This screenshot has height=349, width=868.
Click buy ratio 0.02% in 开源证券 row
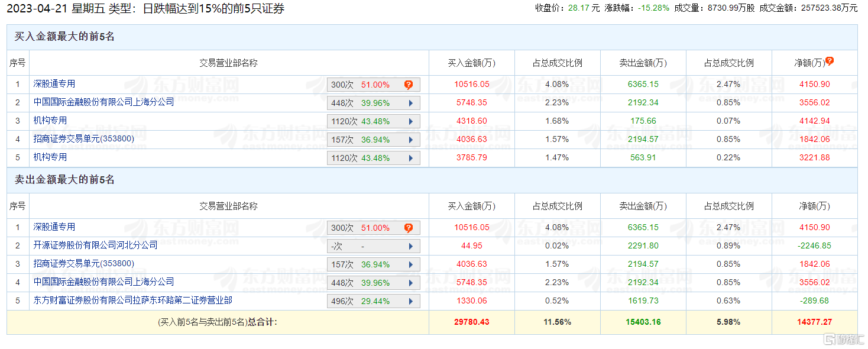coord(558,245)
